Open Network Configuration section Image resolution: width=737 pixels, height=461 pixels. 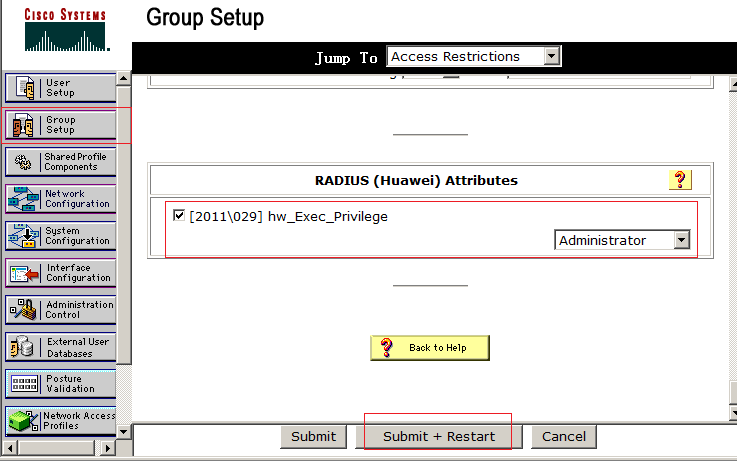pos(61,199)
